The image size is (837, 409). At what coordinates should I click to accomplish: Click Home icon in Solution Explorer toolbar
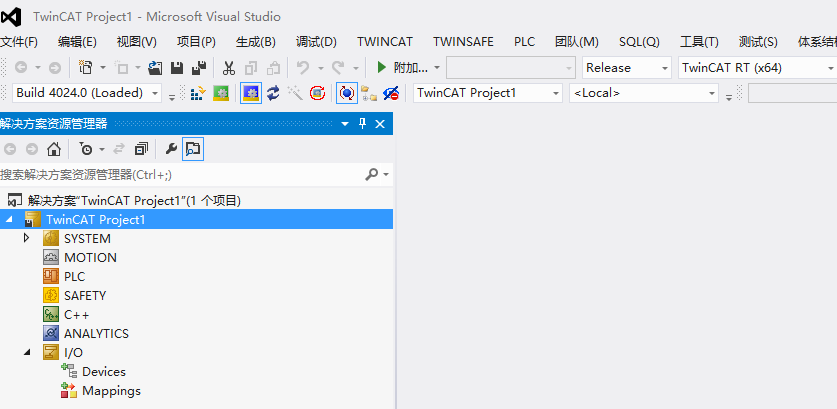click(x=54, y=149)
